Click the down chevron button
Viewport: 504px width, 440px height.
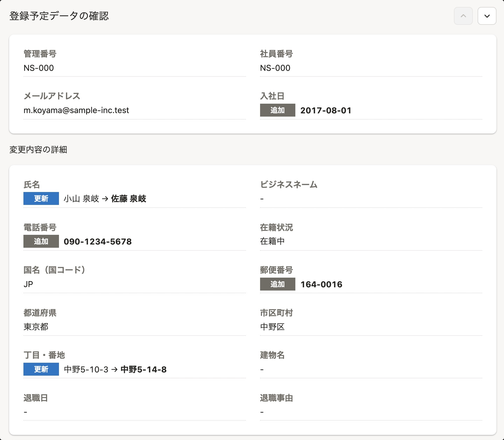point(487,16)
